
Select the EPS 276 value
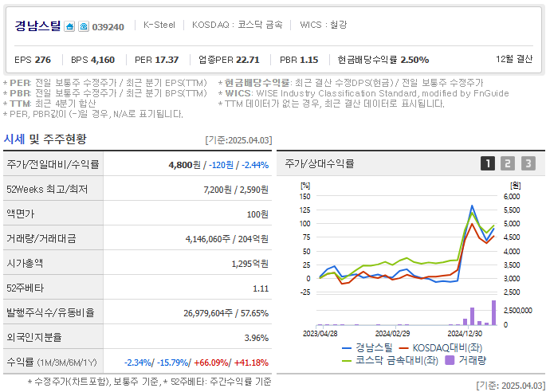click(33, 60)
